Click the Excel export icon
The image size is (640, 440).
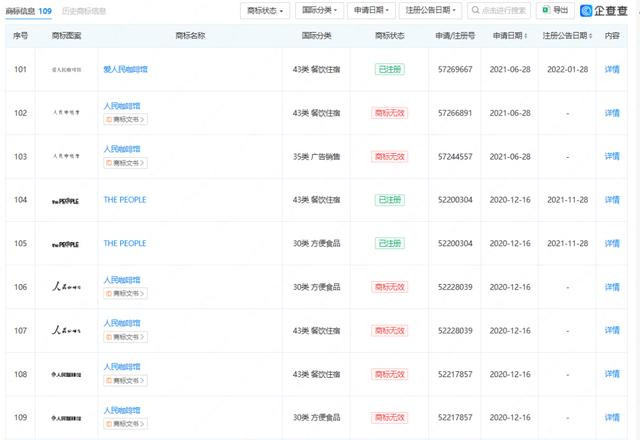tap(545, 10)
